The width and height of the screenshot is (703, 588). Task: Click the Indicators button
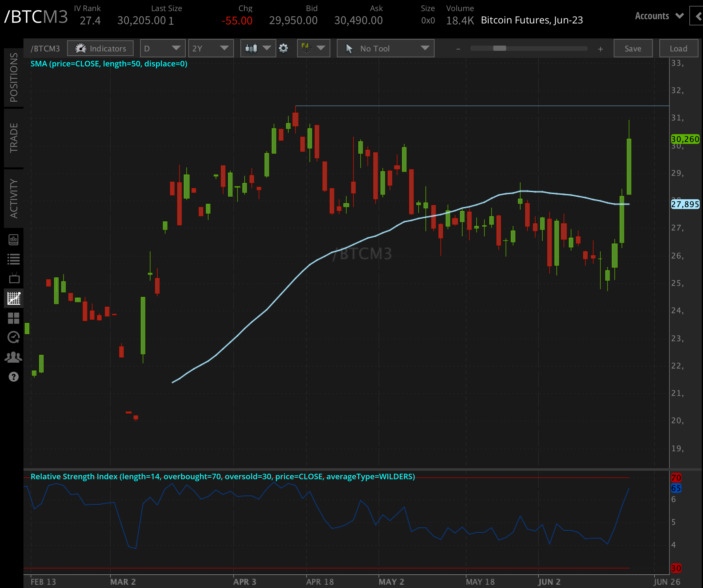tap(100, 49)
